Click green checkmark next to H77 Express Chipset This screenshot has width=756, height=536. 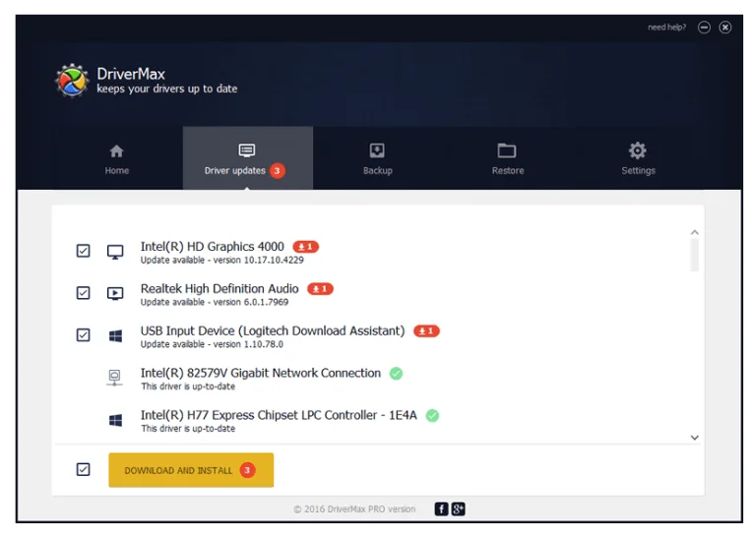(x=432, y=416)
